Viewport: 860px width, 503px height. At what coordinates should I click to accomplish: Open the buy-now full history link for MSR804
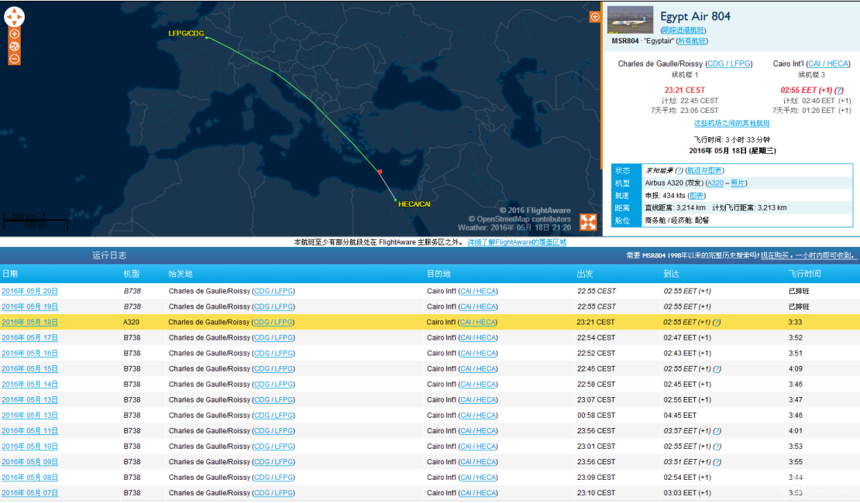tap(806, 256)
